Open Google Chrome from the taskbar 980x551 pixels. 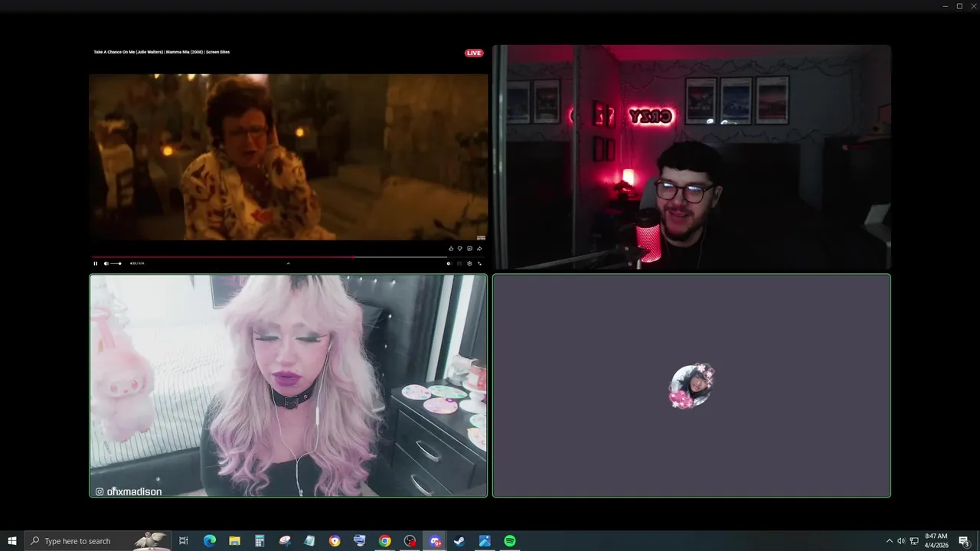(x=384, y=541)
